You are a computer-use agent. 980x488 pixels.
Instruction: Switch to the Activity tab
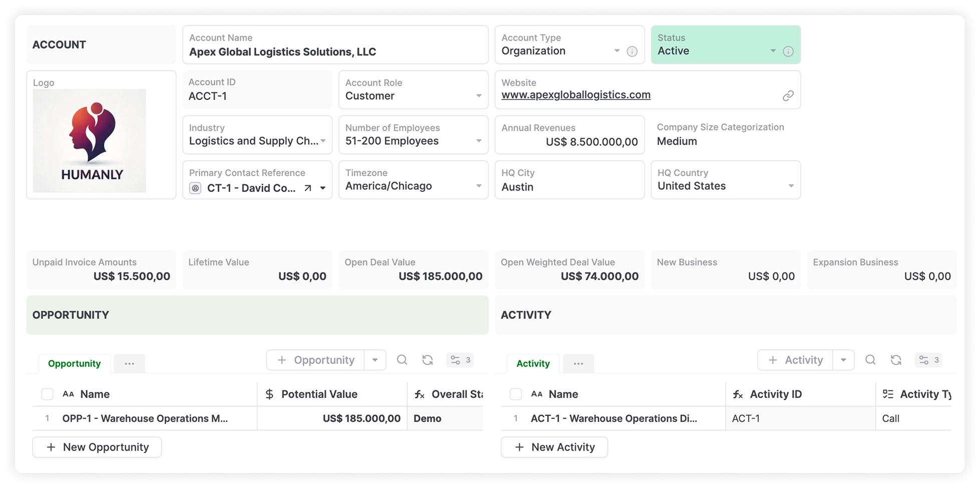pyautogui.click(x=533, y=363)
